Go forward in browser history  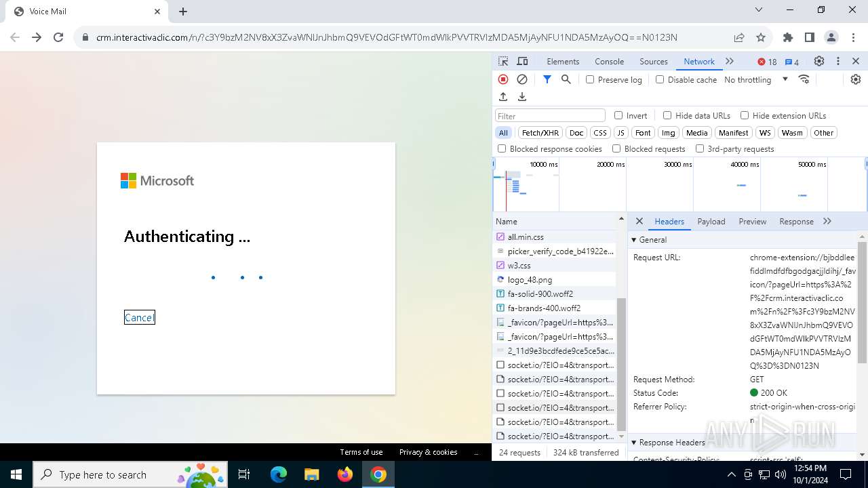click(37, 37)
